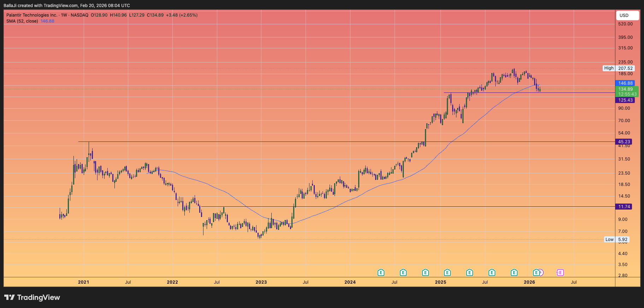Click the close price C134.89 in legend
644x308 pixels.
155,15
